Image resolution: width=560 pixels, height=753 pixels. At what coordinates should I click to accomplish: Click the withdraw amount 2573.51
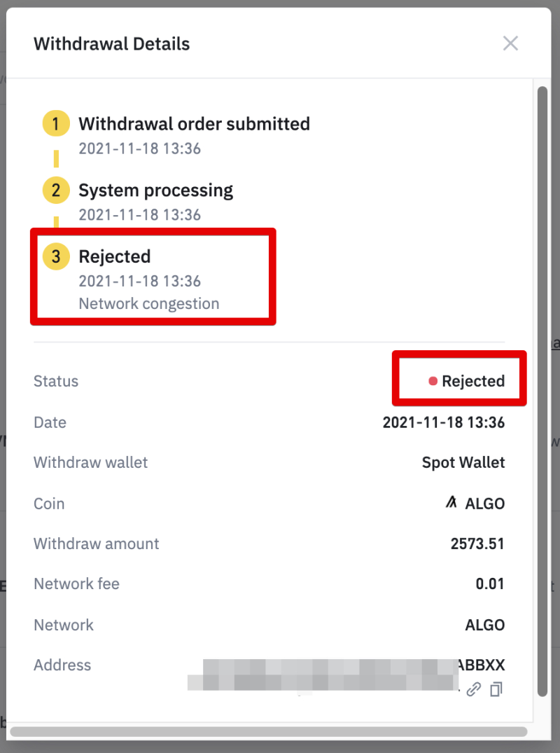point(477,544)
